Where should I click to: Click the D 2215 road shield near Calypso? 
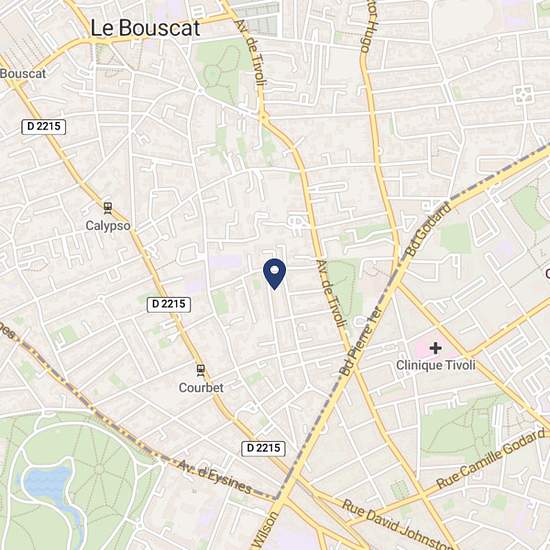coord(43,127)
